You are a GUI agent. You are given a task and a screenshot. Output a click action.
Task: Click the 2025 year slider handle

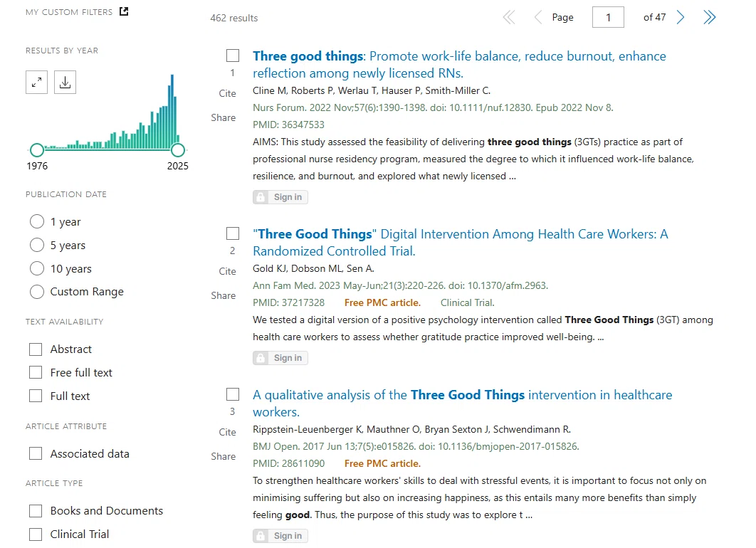[178, 150]
